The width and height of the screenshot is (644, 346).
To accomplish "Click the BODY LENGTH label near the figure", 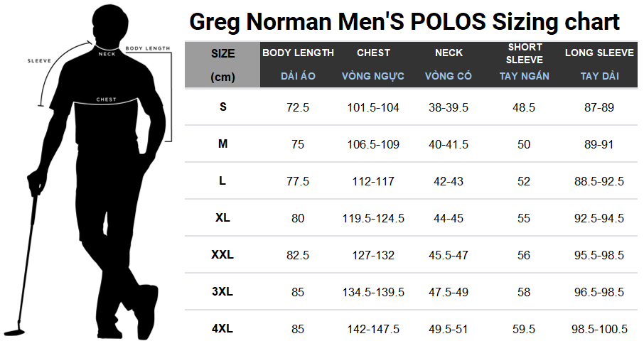I will (x=147, y=48).
